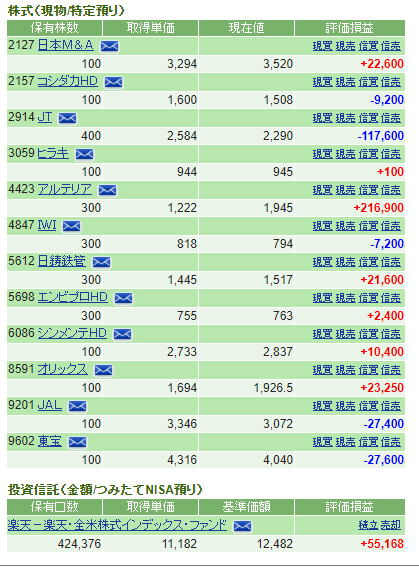Click 信買 in the オリックス row
Image resolution: width=419 pixels, height=567 pixels.
click(368, 370)
